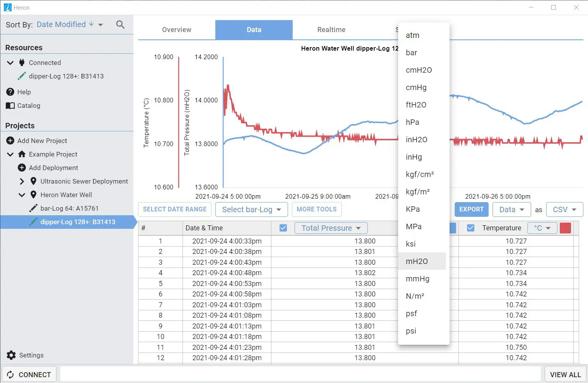This screenshot has height=383, width=588.
Task: Open the Select bar-Log dropdown
Action: coord(251,209)
